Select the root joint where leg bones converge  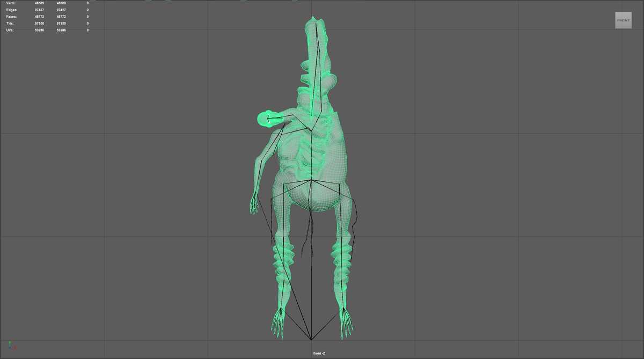[x=311, y=339]
